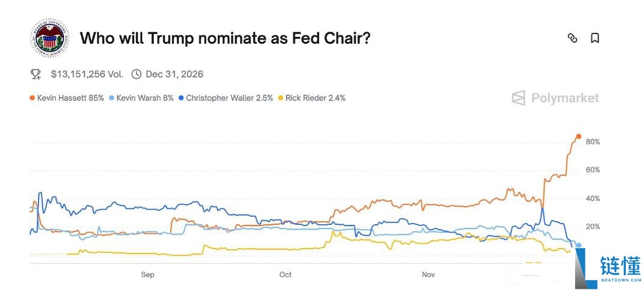Click light blue endpoint dot for Warsh
The width and height of the screenshot is (644, 290).
(579, 245)
